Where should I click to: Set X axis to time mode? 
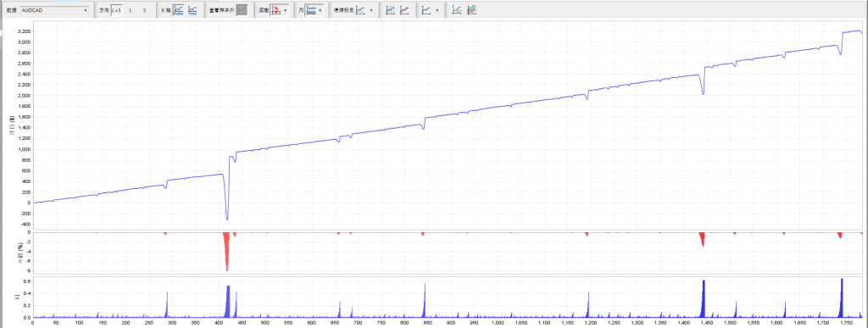pyautogui.click(x=192, y=10)
